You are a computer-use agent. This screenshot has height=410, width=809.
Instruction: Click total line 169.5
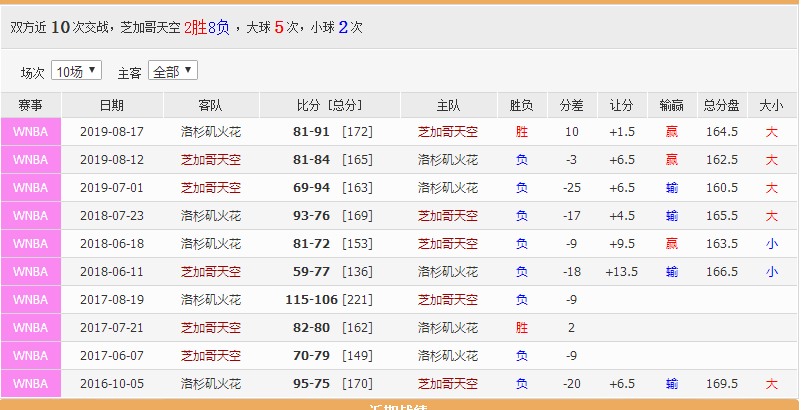tap(722, 383)
